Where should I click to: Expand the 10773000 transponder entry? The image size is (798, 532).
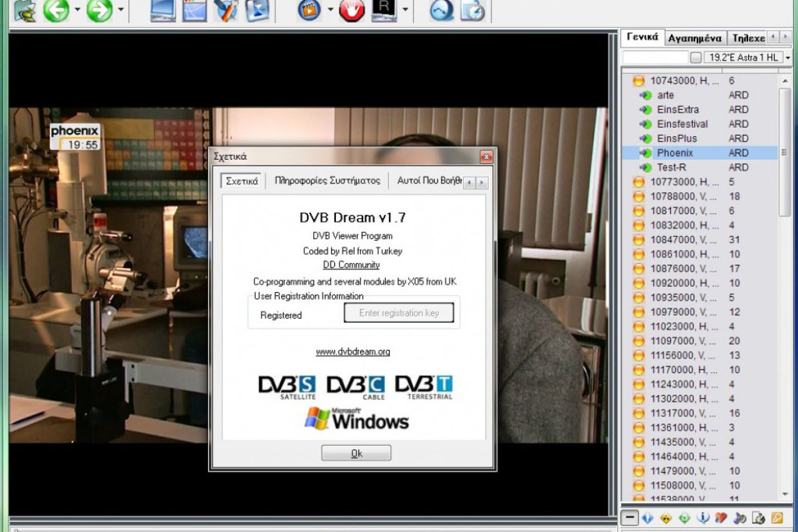pyautogui.click(x=638, y=182)
